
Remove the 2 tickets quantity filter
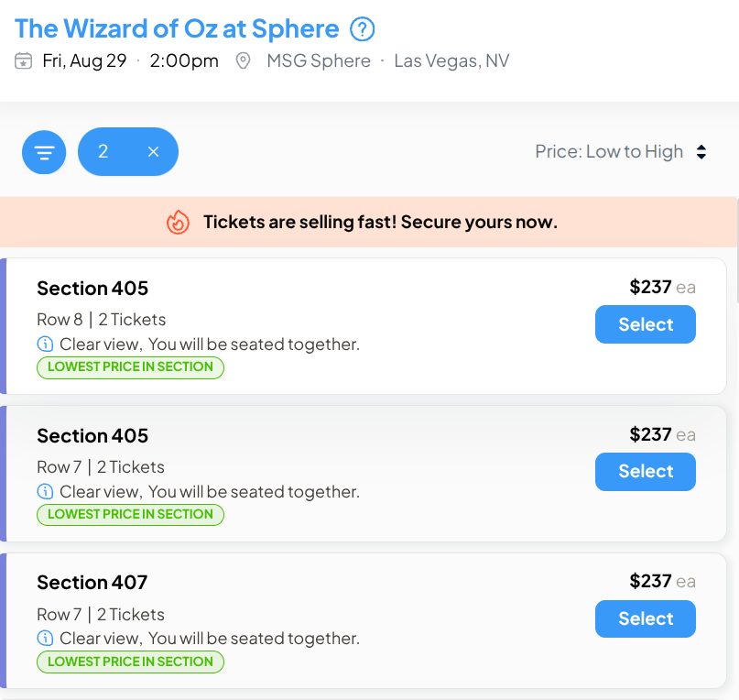(x=153, y=152)
